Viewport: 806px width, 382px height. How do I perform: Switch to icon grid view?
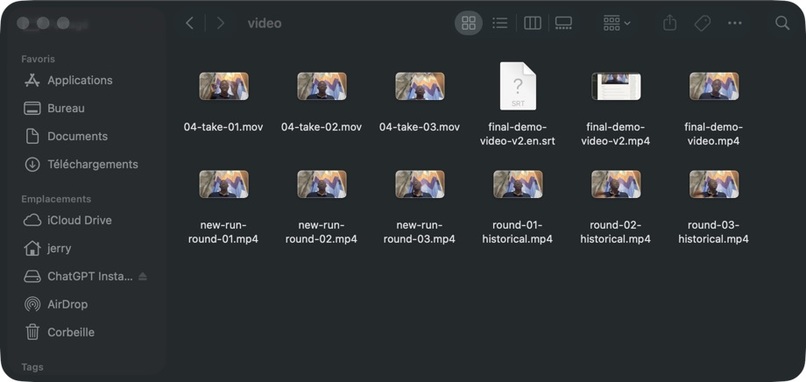click(468, 23)
